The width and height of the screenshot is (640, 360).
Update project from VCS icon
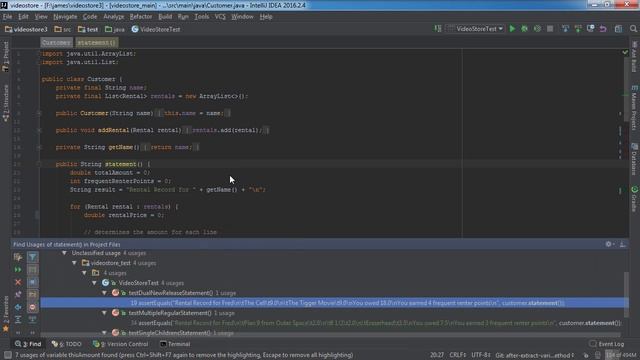565,29
